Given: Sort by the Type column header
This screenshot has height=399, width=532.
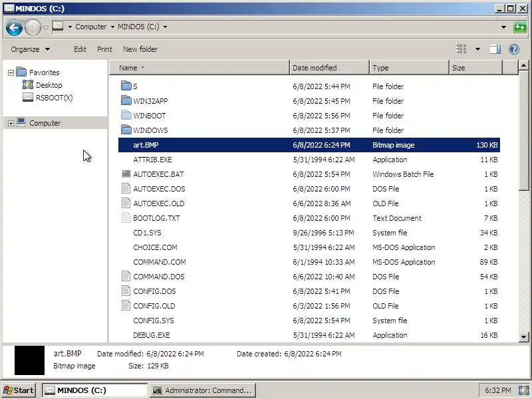Looking at the screenshot, I should coord(409,68).
